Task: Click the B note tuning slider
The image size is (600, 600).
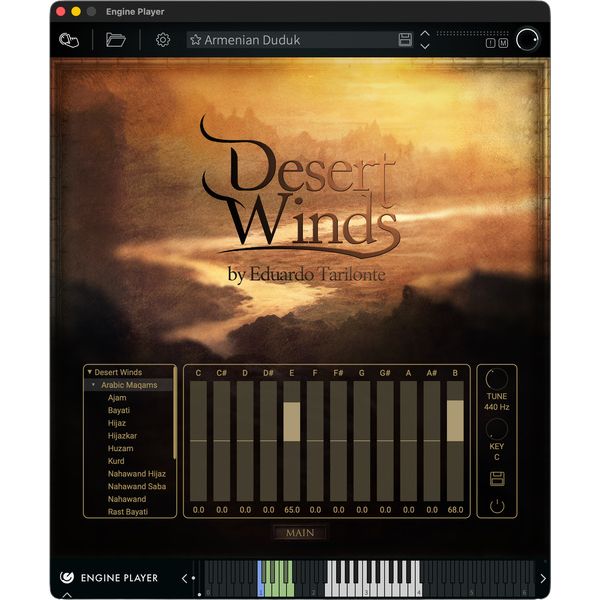Action: pyautogui.click(x=455, y=441)
